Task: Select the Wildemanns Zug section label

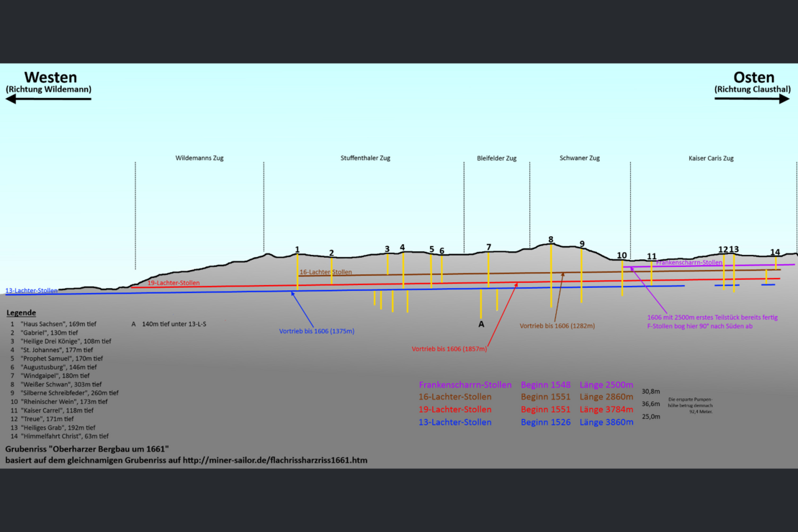Action: pyautogui.click(x=199, y=158)
